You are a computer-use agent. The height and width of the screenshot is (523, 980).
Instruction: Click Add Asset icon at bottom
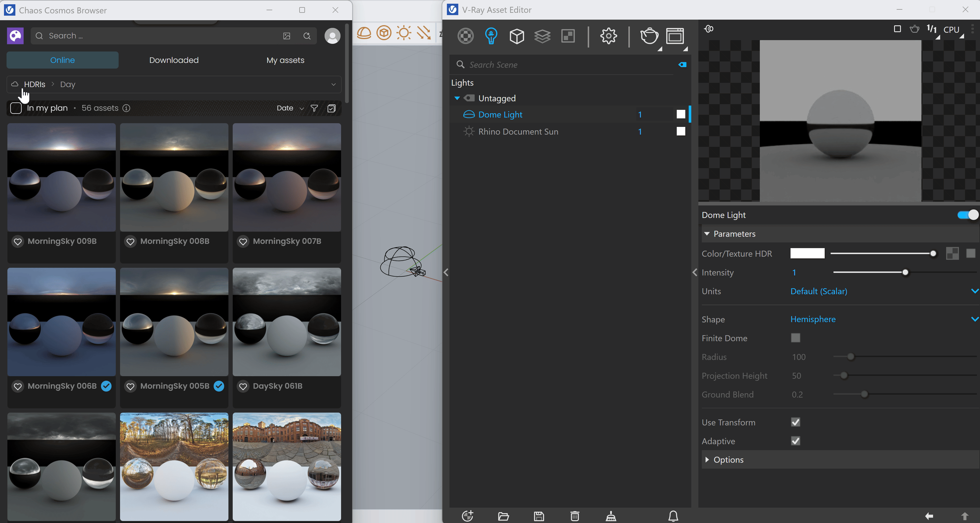[468, 516]
